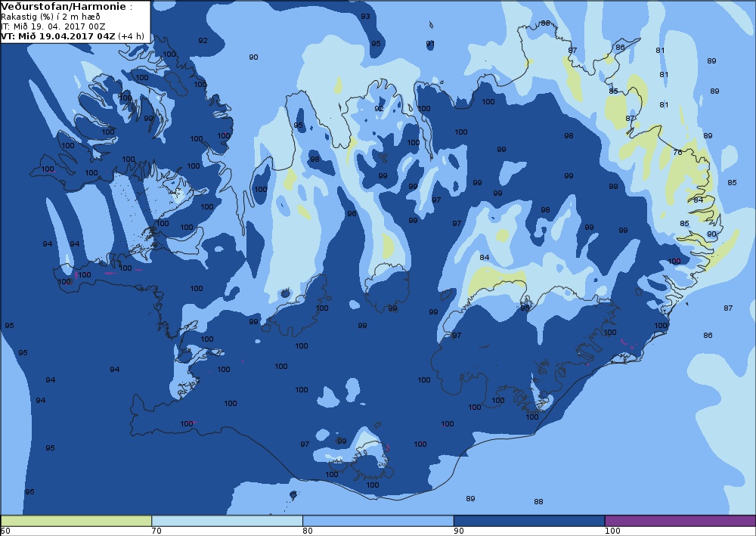The width and height of the screenshot is (756, 536).
Task: Click the Veðurstofan/Harmonie title text
Action: pos(64,7)
